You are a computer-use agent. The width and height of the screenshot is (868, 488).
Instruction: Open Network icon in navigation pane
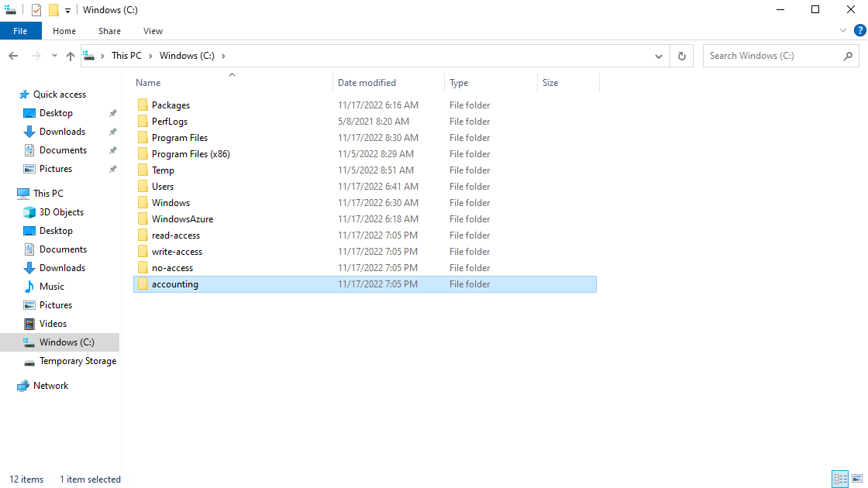coord(22,386)
